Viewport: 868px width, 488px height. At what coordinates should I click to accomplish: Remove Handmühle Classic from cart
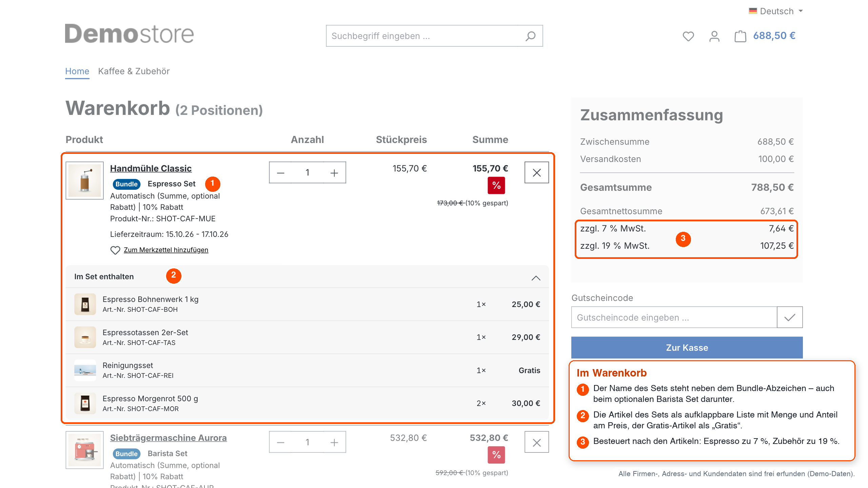pyautogui.click(x=537, y=173)
